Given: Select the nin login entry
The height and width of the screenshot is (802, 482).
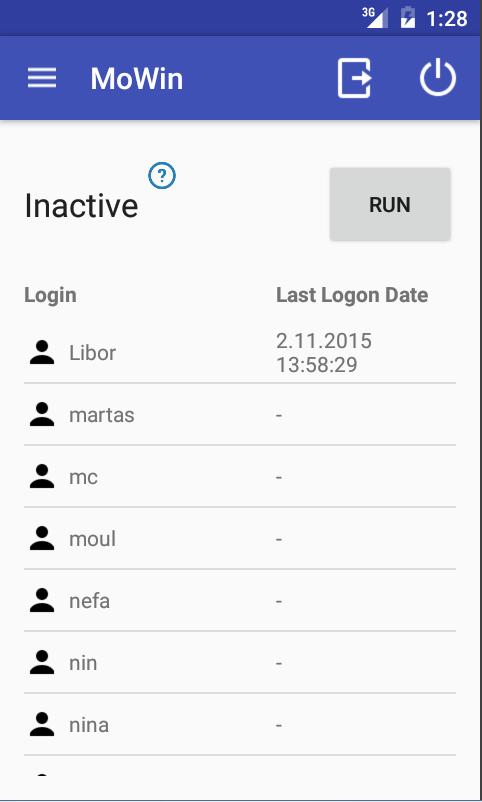Looking at the screenshot, I should pyautogui.click(x=83, y=663).
